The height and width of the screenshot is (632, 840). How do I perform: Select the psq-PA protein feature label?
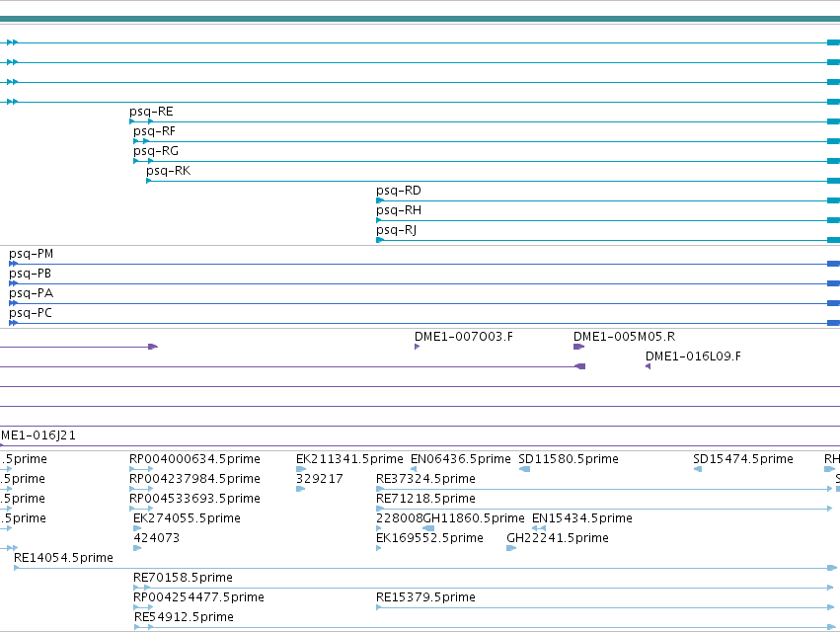pos(31,293)
